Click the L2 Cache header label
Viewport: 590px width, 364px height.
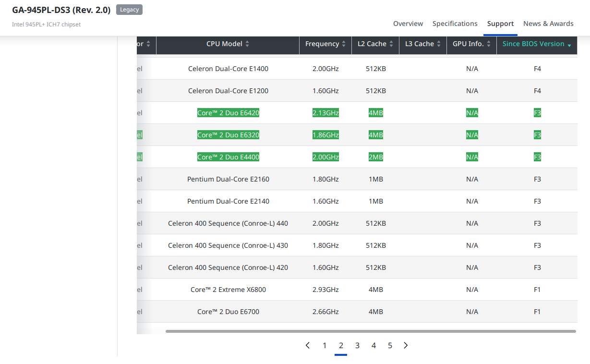(x=372, y=44)
